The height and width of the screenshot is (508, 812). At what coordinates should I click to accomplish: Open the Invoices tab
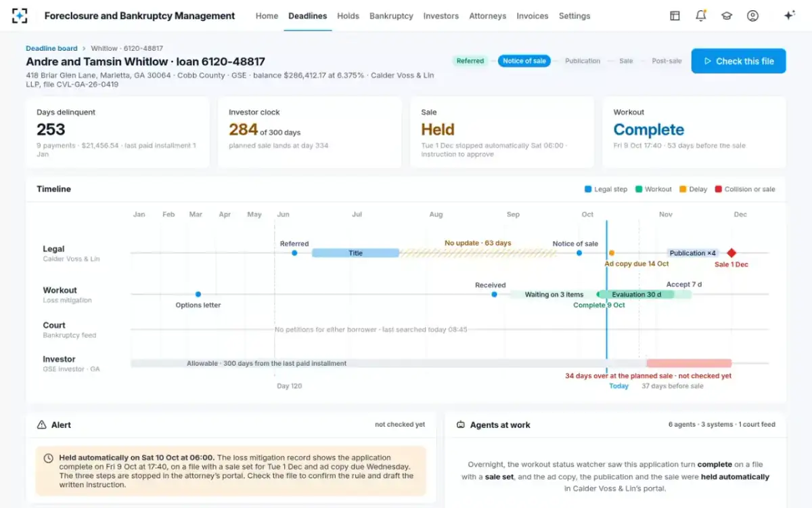pos(533,16)
